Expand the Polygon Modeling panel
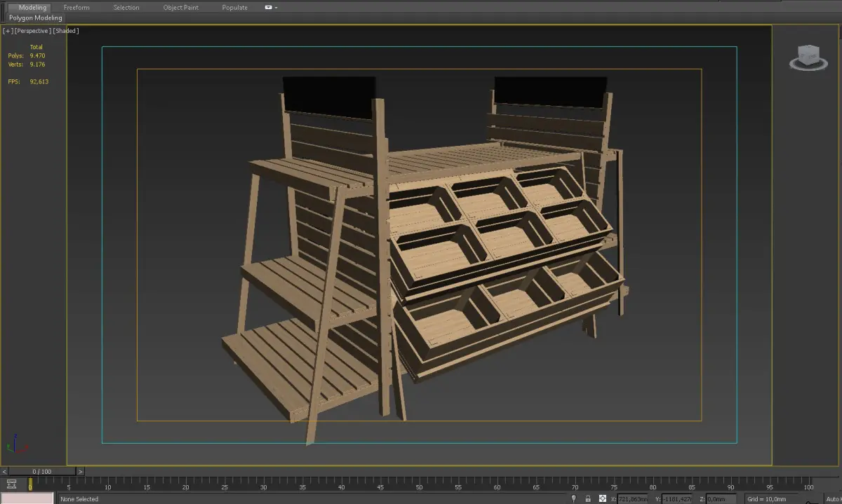The image size is (842, 504). (x=35, y=18)
